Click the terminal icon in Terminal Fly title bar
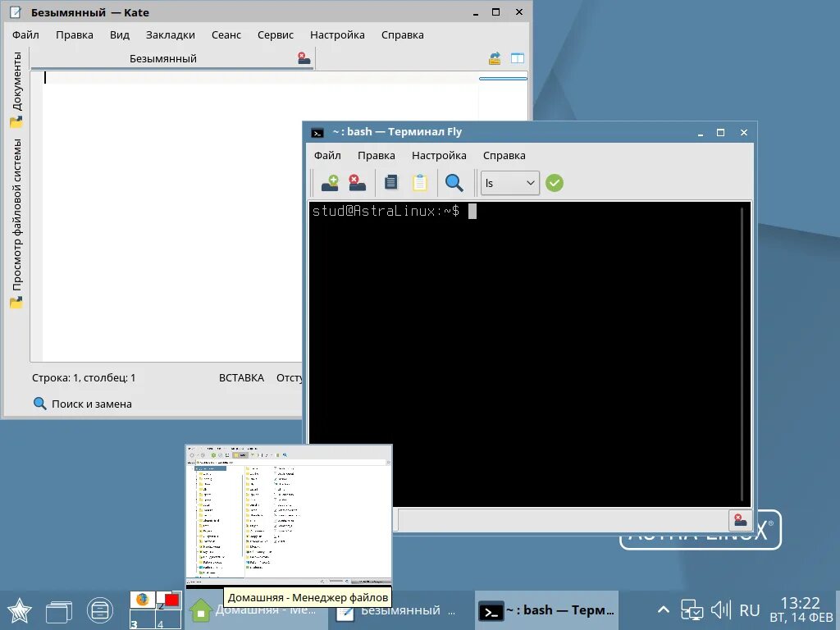840x630 pixels. [x=317, y=132]
